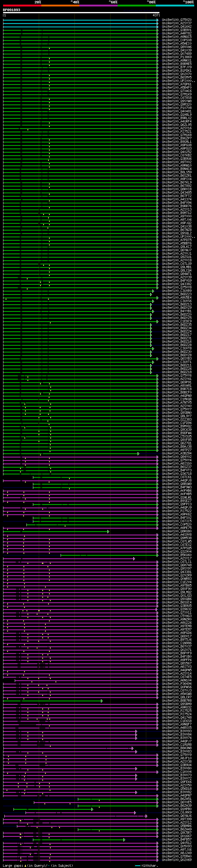Image resolution: width=197 pixels, height=868 pixels.
Task: Click label UniRef100_Q43381
Action: click(177, 572)
